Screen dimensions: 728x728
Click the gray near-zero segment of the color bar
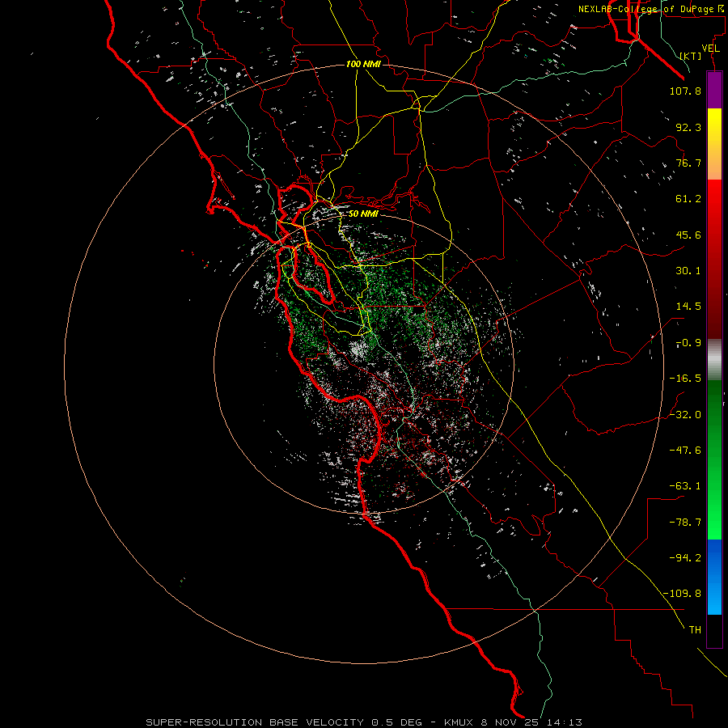(x=714, y=360)
